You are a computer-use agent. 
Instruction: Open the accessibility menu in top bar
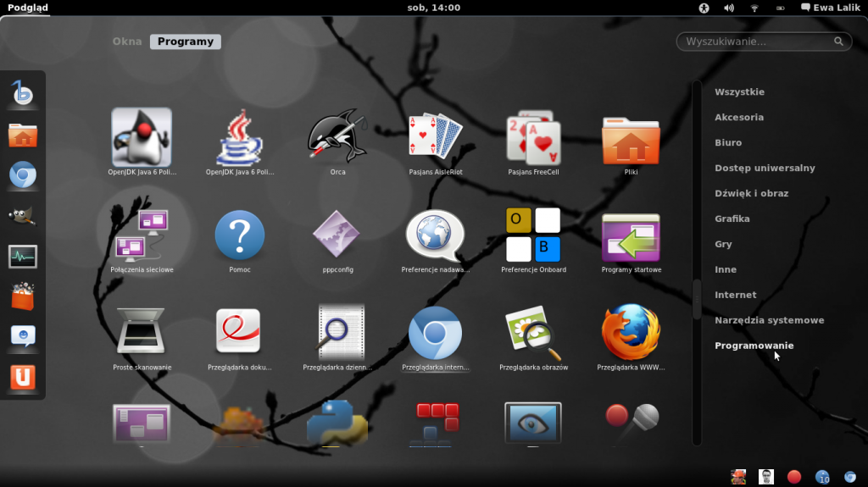[704, 8]
